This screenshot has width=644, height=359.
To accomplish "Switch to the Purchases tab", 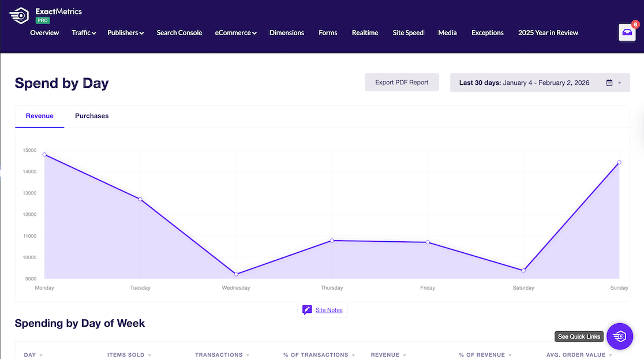I will pyautogui.click(x=92, y=115).
